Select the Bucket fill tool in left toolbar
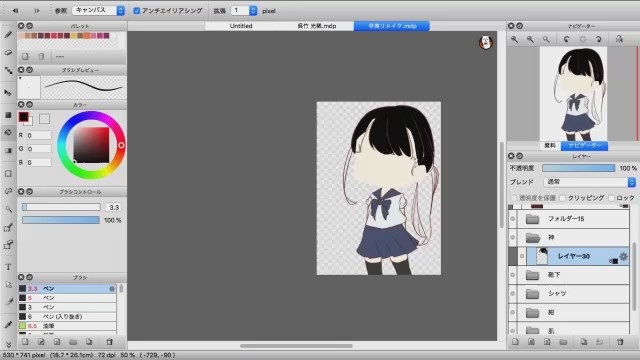 point(8,133)
